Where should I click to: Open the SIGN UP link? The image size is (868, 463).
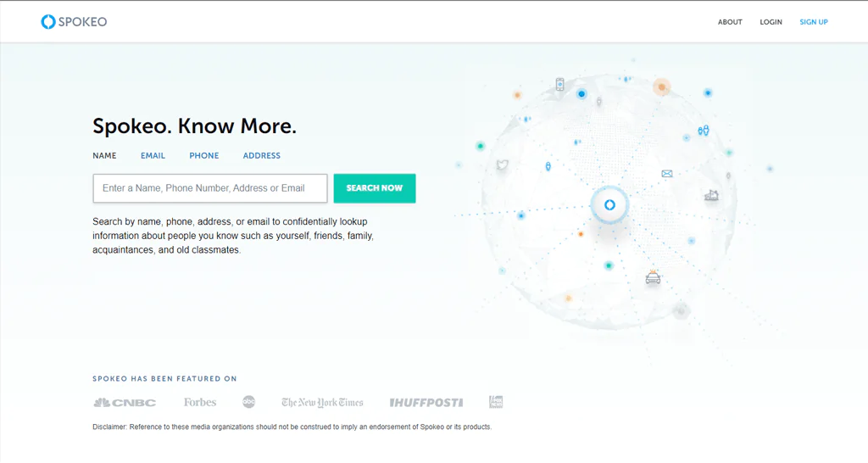tap(813, 22)
